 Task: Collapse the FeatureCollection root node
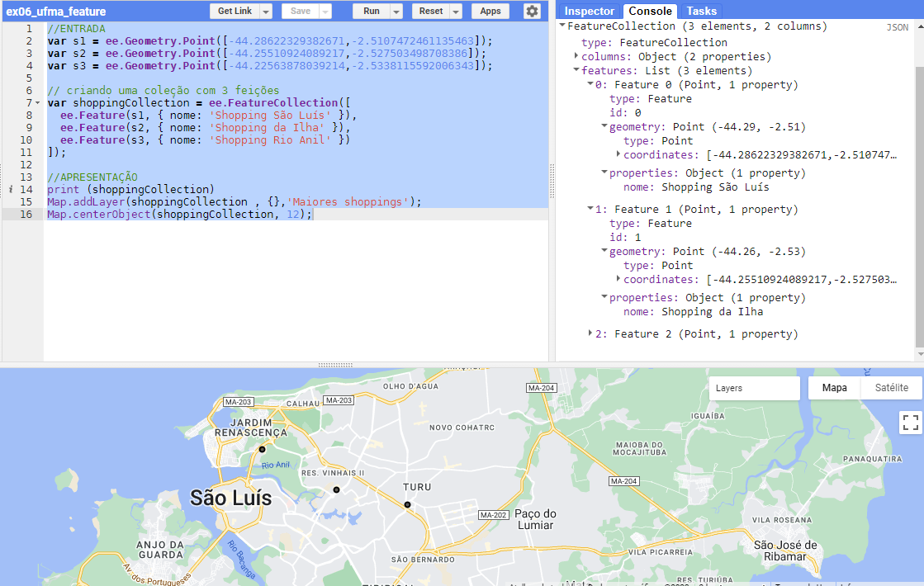[x=563, y=26]
